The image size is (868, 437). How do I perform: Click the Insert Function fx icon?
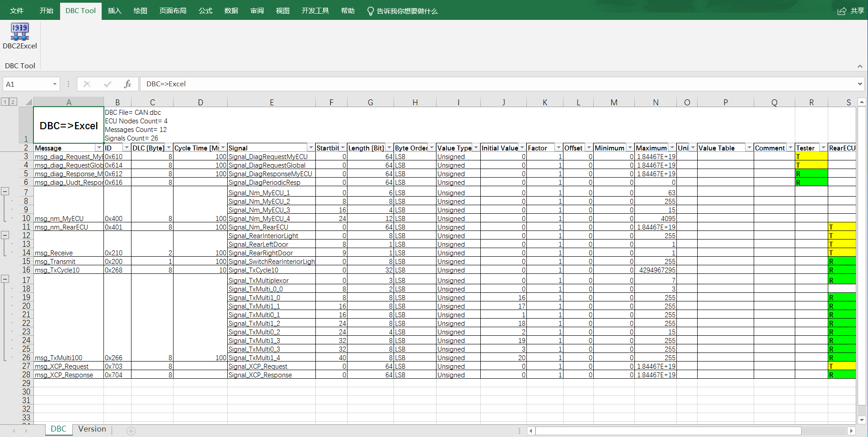click(128, 84)
